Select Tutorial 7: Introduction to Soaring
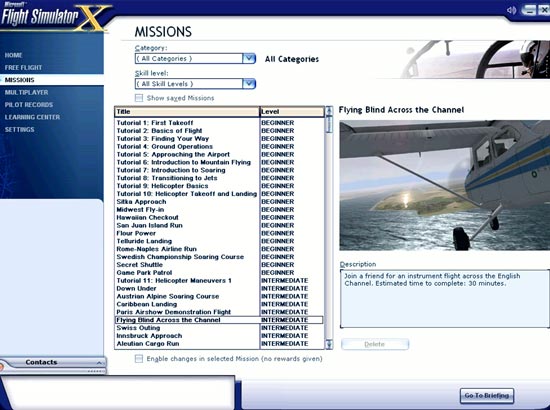Image resolution: width=550 pixels, height=410 pixels. tap(219, 170)
